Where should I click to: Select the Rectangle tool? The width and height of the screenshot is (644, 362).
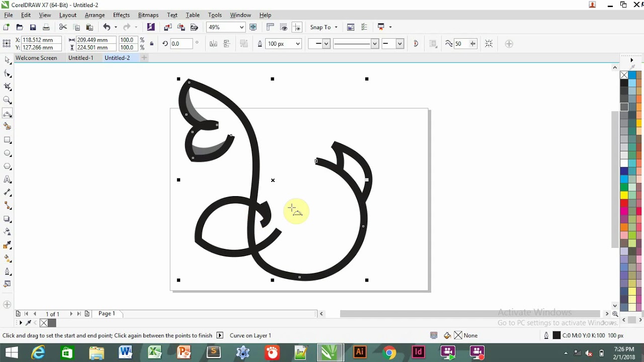[x=8, y=140]
